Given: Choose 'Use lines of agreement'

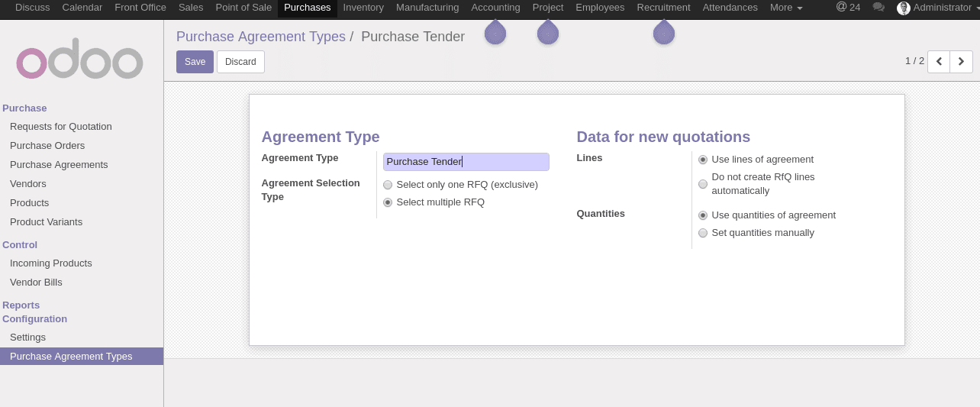Looking at the screenshot, I should click(x=703, y=160).
